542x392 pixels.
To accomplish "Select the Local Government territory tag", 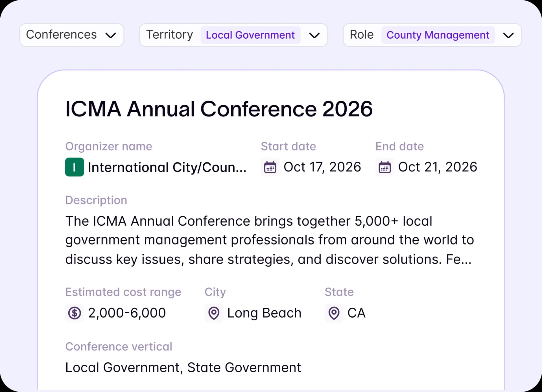I will coord(250,35).
